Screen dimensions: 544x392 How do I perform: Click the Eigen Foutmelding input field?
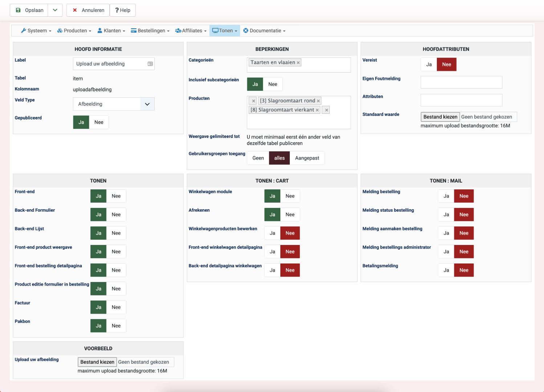click(x=461, y=82)
